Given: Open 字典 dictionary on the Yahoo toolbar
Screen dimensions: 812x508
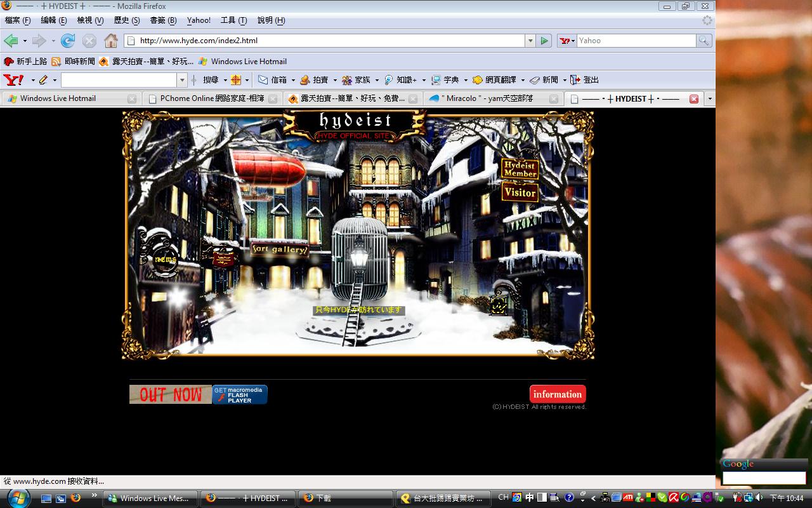Looking at the screenshot, I should [x=445, y=80].
